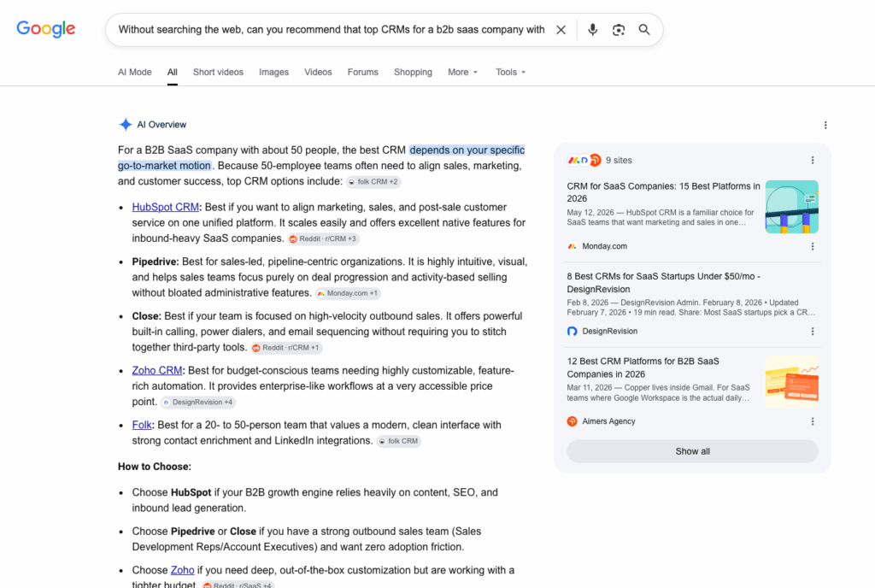Image resolution: width=875 pixels, height=588 pixels.
Task: Click the 'AI Overview' label text
Action: (x=161, y=125)
